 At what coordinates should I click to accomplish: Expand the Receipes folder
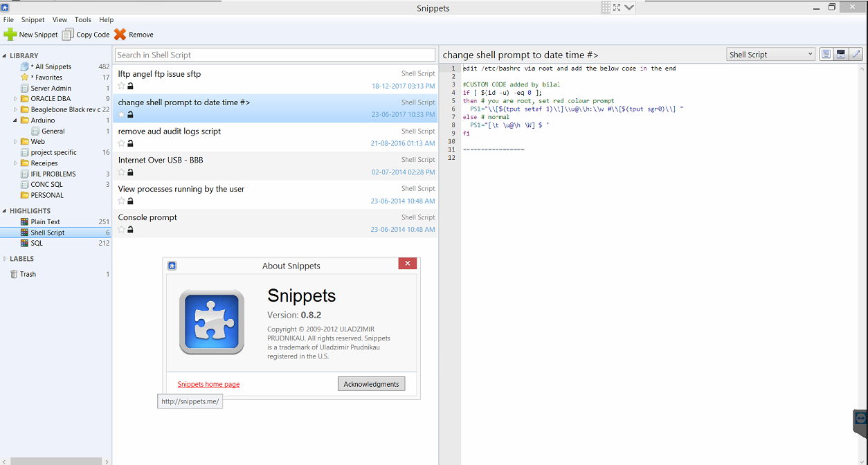coord(16,163)
